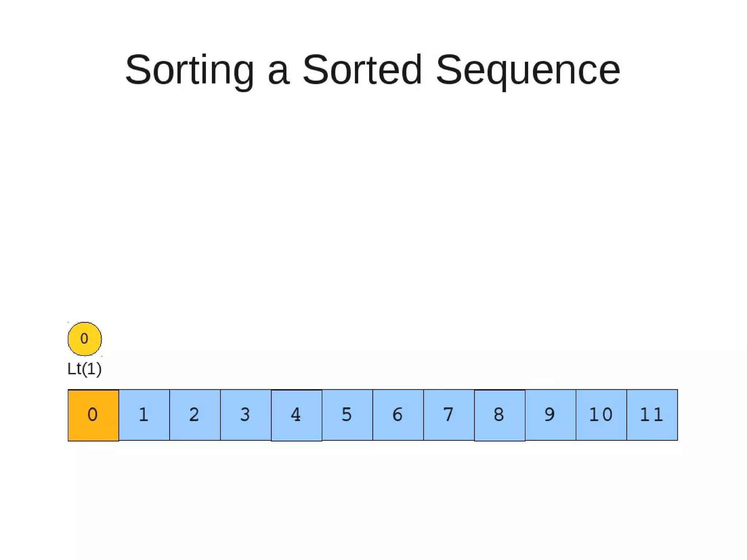
Task: Select the array cell containing 2
Action: (195, 415)
